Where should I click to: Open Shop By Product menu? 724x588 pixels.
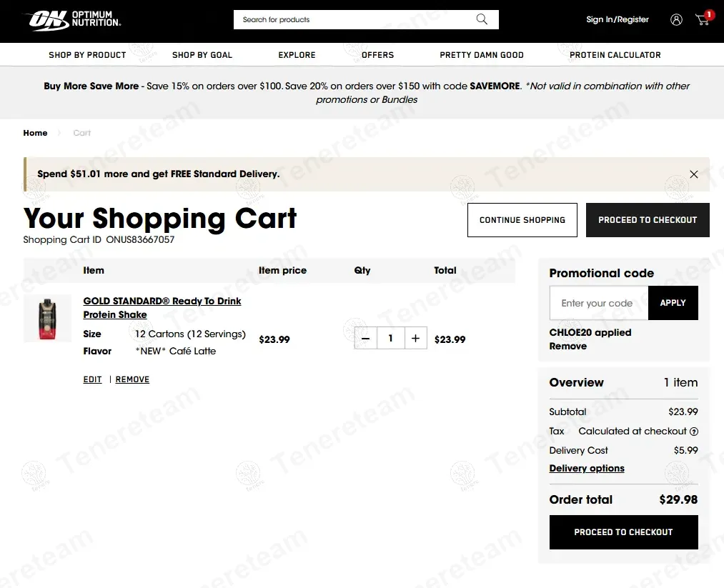click(x=87, y=55)
